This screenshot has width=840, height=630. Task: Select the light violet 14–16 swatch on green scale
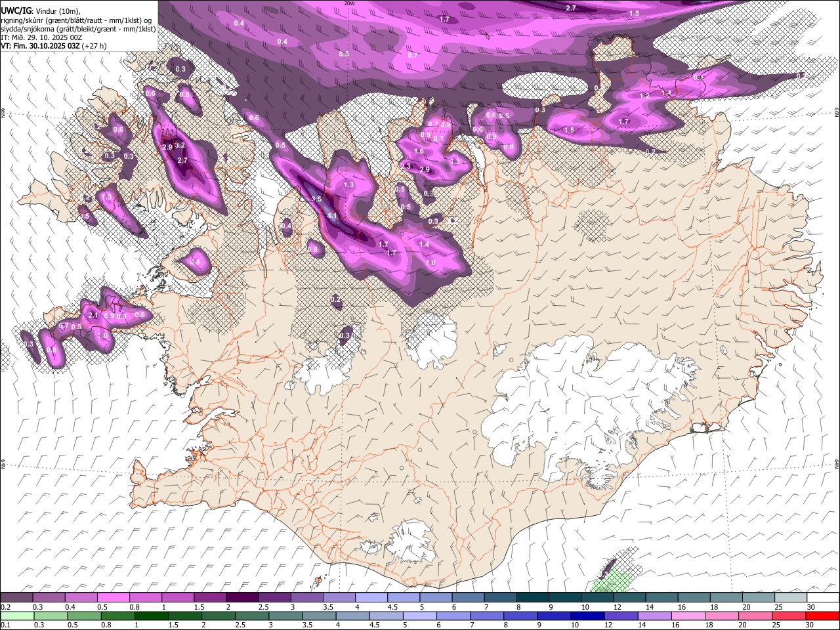pyautogui.click(x=656, y=616)
